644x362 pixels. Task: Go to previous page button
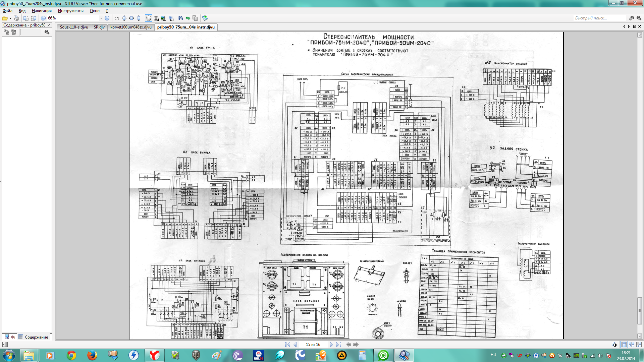(295, 345)
